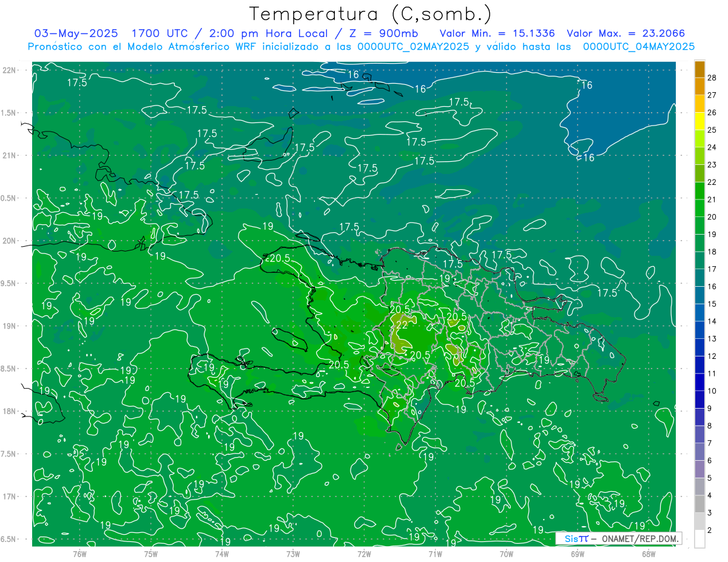Image resolution: width=728 pixels, height=562 pixels.
Task: Pick the teal legend band between 16 and 17
Action: pyautogui.click(x=699, y=278)
